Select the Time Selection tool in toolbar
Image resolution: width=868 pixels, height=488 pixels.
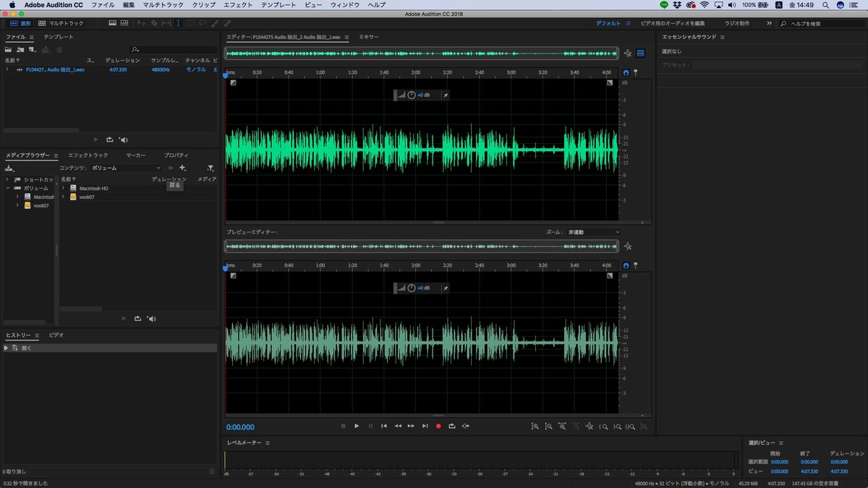tap(179, 23)
